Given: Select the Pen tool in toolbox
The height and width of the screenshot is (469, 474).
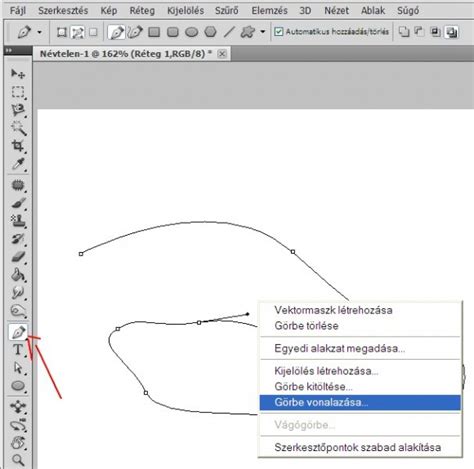Looking at the screenshot, I should pos(18,332).
